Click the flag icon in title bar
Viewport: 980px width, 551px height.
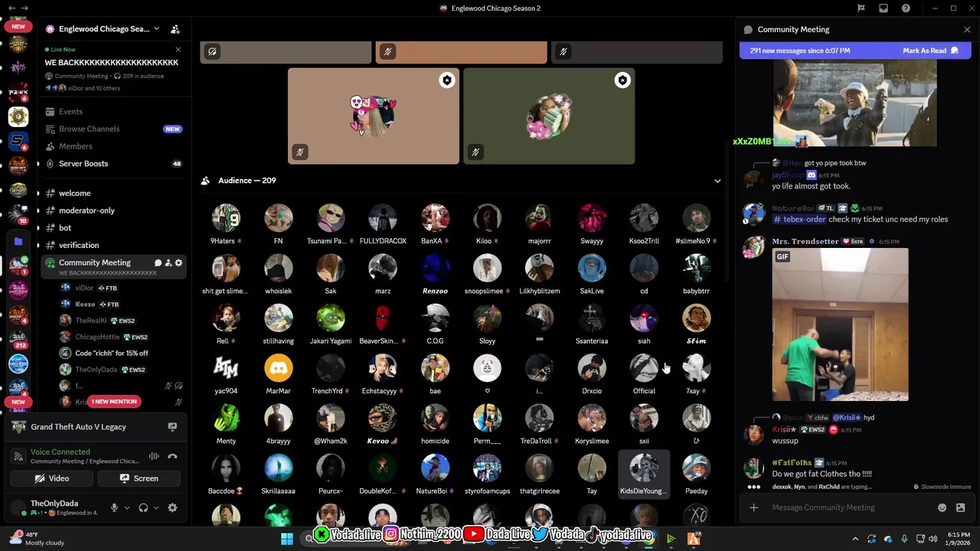(861, 8)
